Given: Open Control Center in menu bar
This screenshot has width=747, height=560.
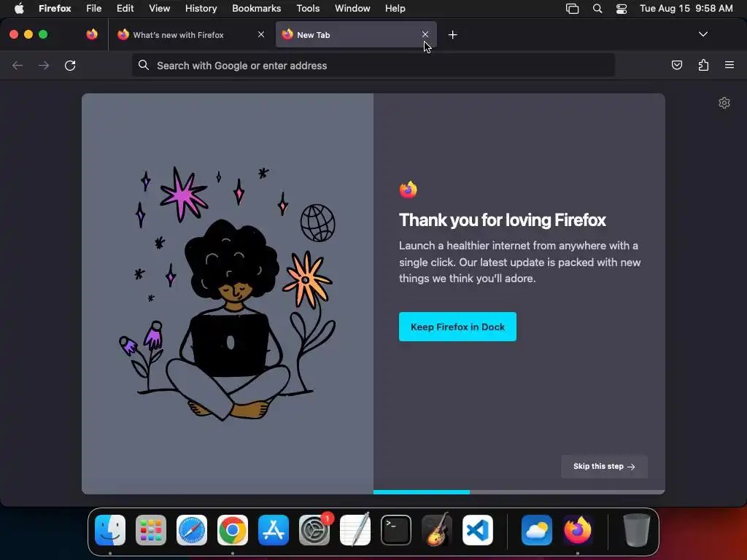Looking at the screenshot, I should (x=622, y=8).
